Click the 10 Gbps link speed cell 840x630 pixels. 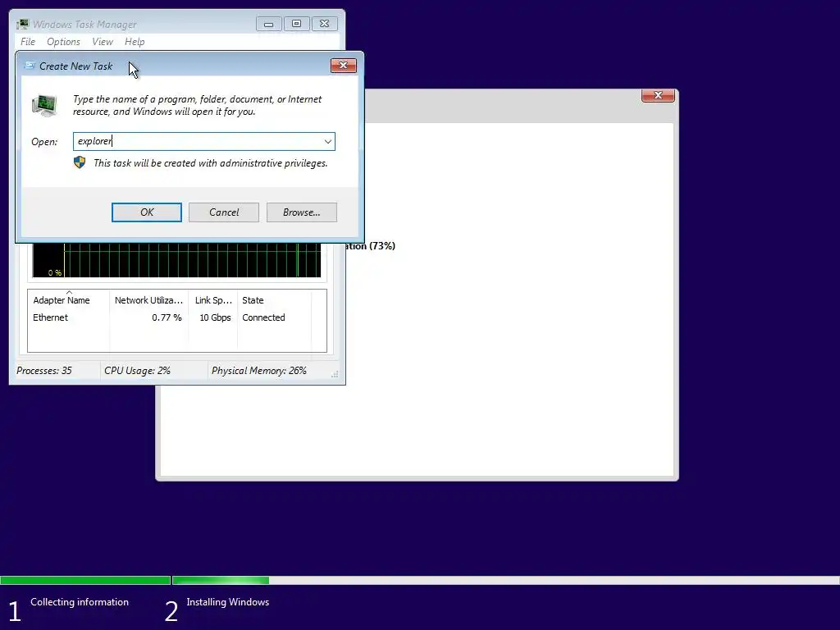pyautogui.click(x=215, y=317)
